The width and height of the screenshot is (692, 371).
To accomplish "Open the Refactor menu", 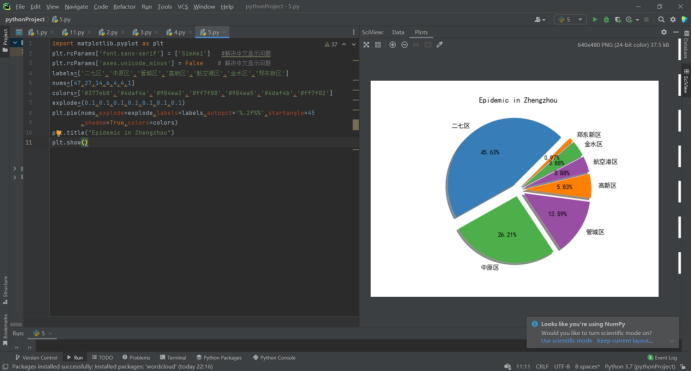I will point(124,7).
